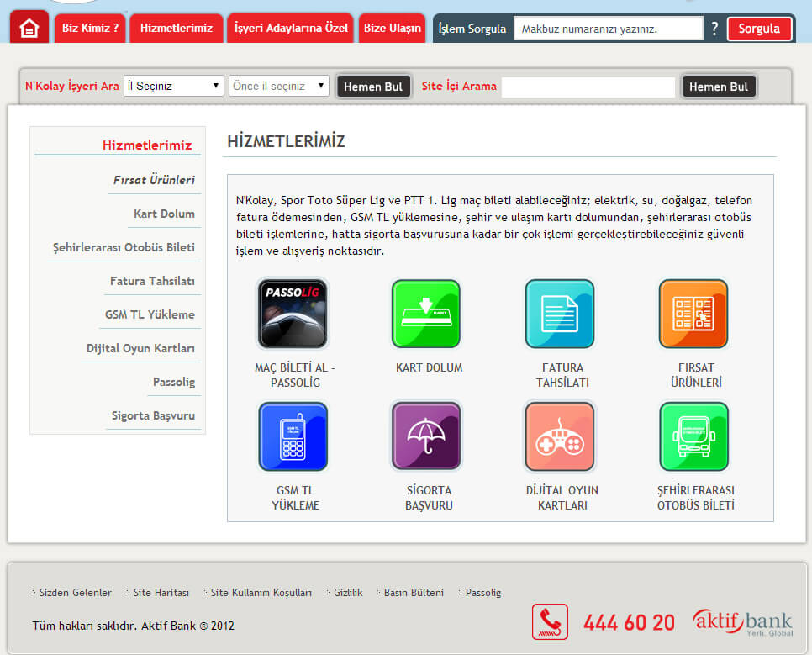Click the MAÇ BİLETİ AL - PASSOLİG label
The image size is (812, 655).
[295, 375]
